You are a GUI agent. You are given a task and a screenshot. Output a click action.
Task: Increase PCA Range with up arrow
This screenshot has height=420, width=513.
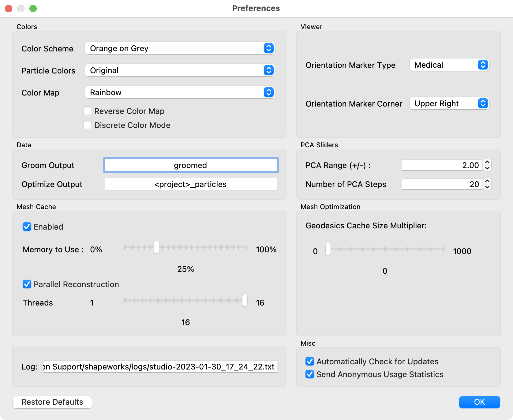pyautogui.click(x=487, y=162)
